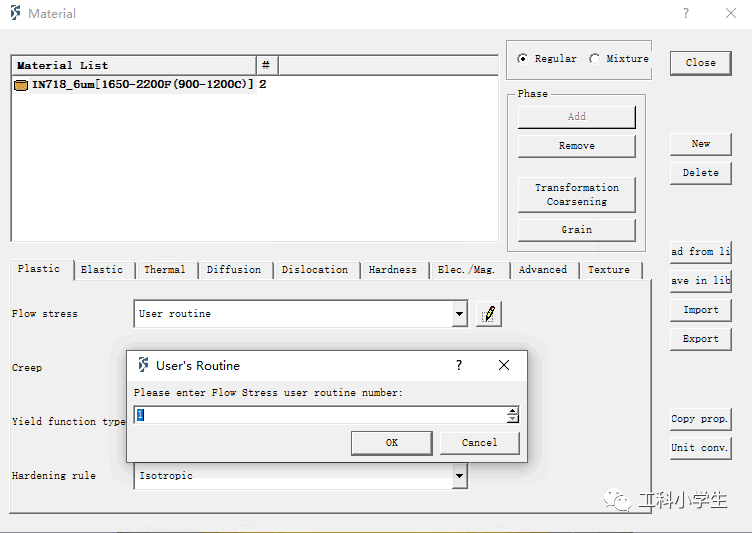Image resolution: width=752 pixels, height=533 pixels.
Task: Click the DEFORM logo in Material title bar
Action: click(15, 13)
